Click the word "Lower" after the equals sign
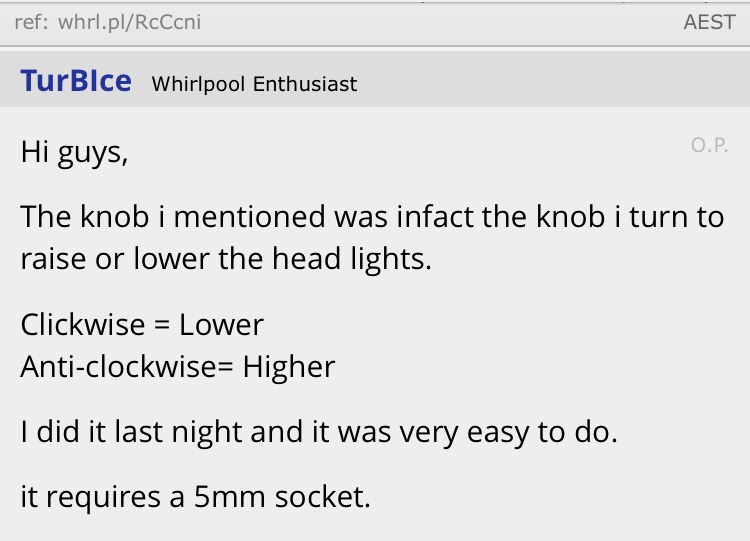This screenshot has width=750, height=541. coord(221,325)
